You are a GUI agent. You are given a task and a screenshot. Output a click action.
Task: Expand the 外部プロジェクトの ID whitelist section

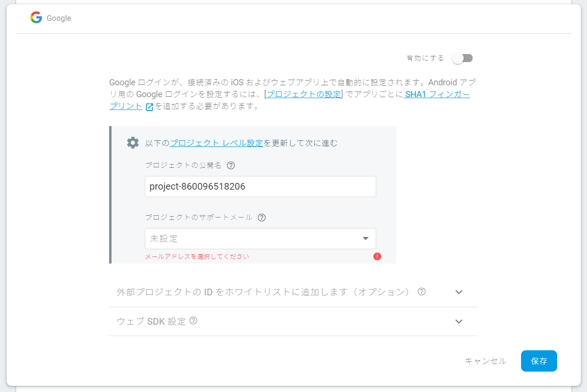coord(458,292)
